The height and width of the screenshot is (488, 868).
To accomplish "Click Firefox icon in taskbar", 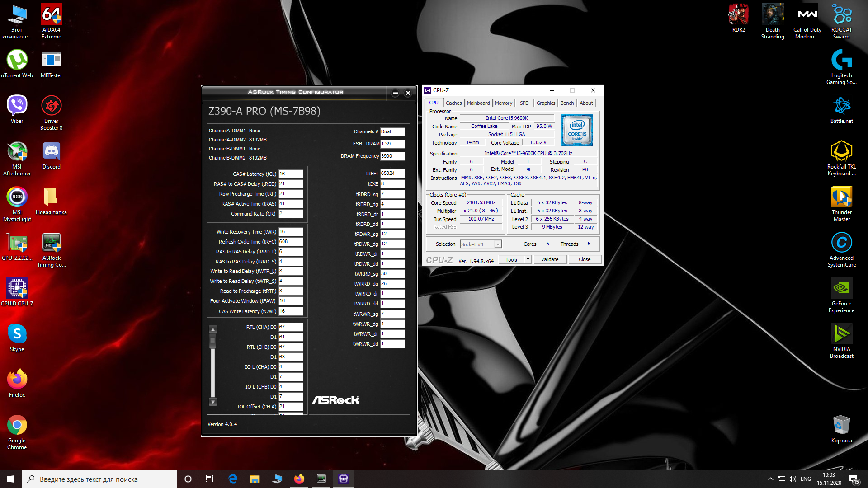I will pos(299,479).
